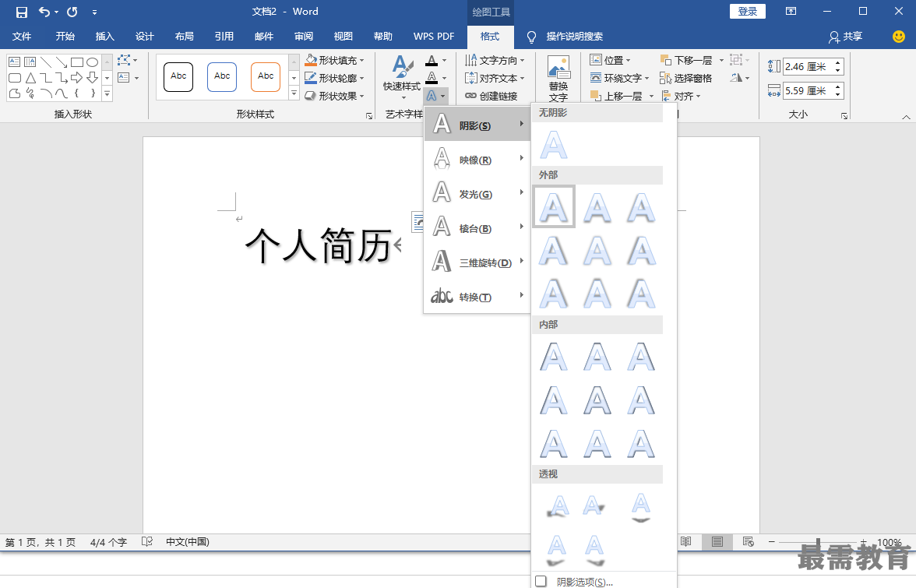Open the 位置 position dropdown
The width and height of the screenshot is (916, 588).
610,60
